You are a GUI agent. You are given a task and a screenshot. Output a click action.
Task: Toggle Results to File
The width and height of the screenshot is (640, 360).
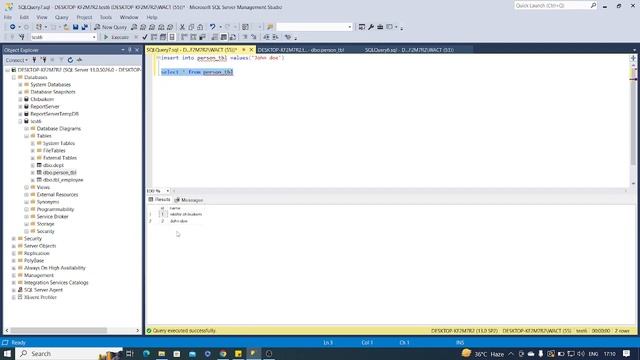pos(233,37)
